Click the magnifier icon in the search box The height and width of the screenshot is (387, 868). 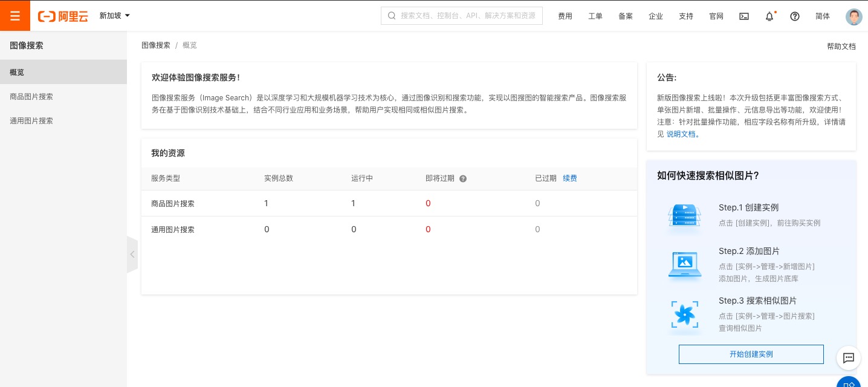point(392,16)
